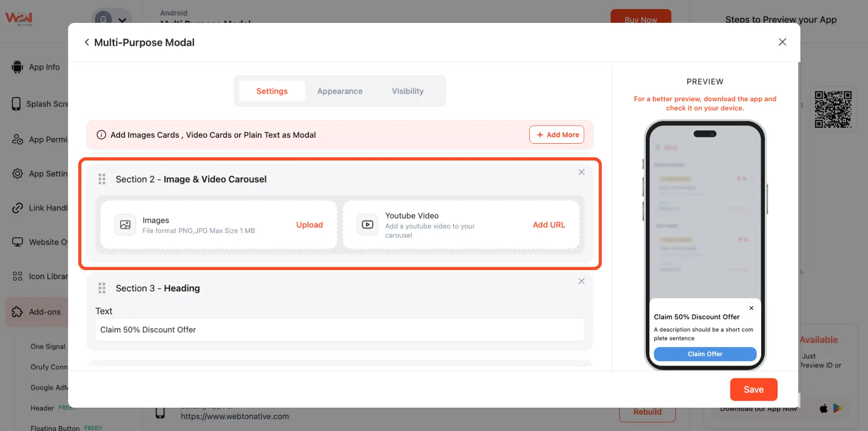Click the Section 2 drag handle icon

pyautogui.click(x=102, y=179)
